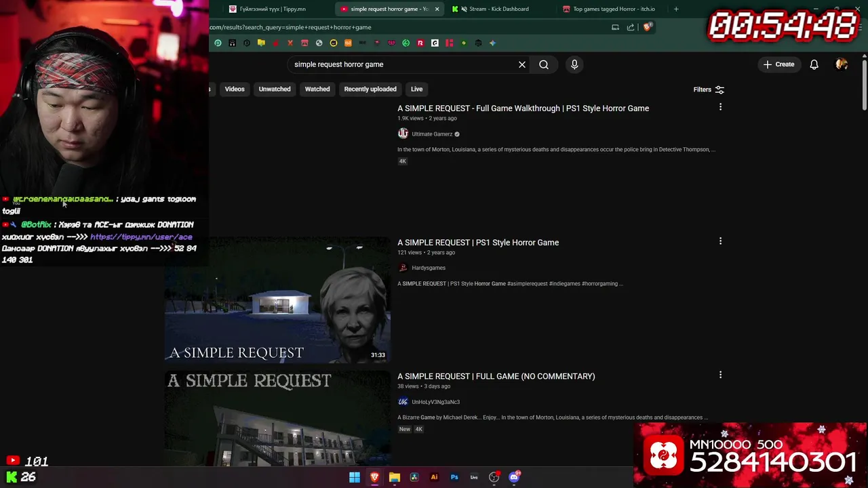This screenshot has width=868, height=488.
Task: Select the Recently uploaded filter chip
Action: 370,89
